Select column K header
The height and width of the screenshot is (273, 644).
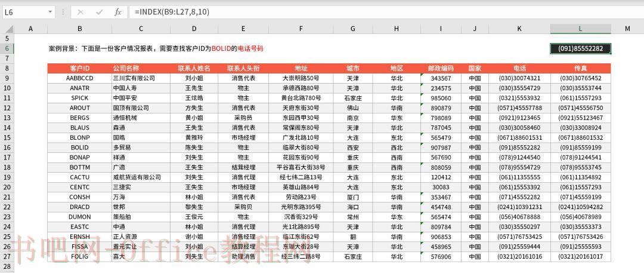tap(519, 29)
